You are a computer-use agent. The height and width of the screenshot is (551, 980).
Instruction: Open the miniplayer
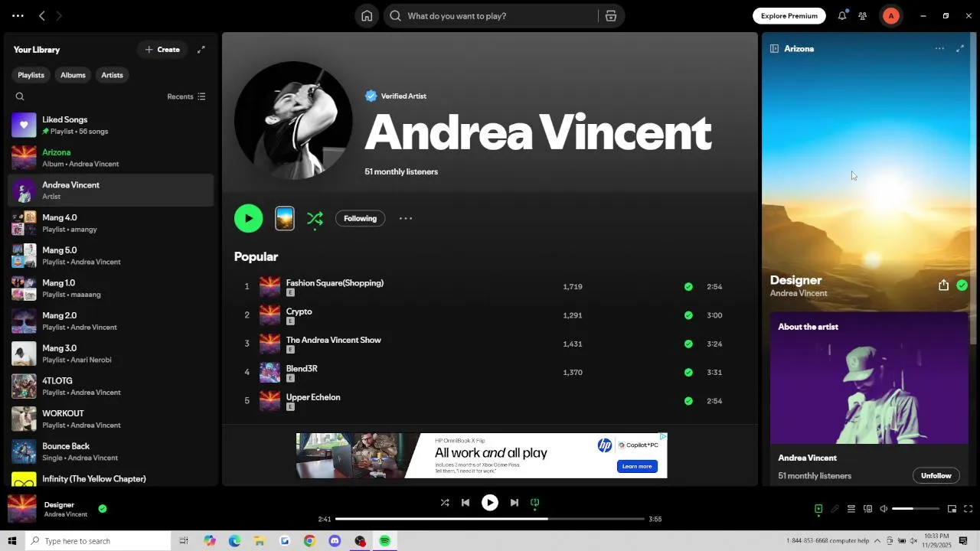[952, 509]
